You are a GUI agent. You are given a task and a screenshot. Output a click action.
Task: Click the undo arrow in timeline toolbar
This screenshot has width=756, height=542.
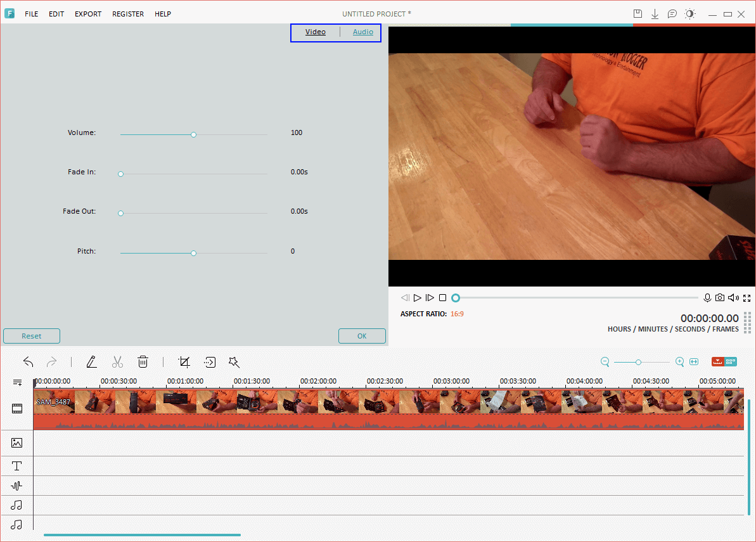(29, 362)
